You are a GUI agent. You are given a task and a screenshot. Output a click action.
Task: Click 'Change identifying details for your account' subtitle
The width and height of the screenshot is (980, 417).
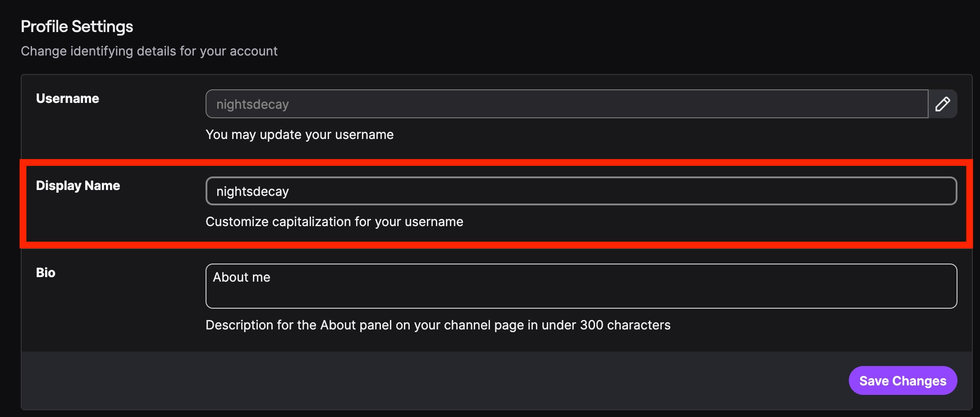pyautogui.click(x=149, y=51)
